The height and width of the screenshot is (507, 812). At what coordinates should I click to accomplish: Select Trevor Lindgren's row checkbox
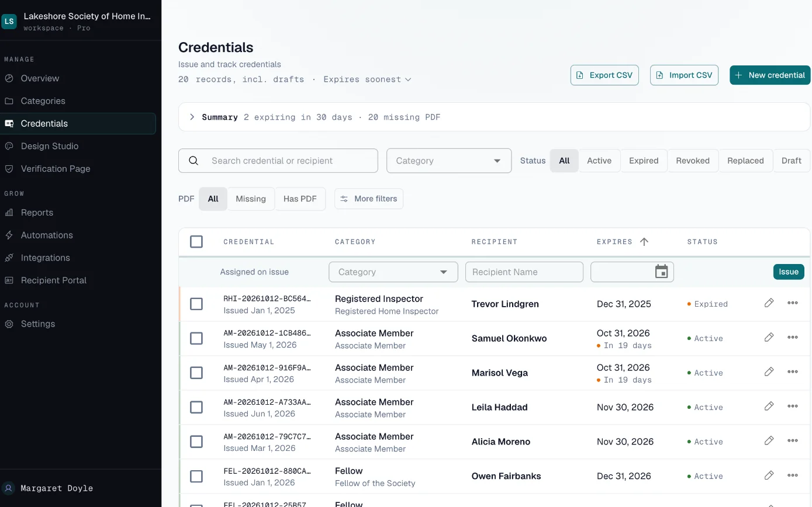point(196,304)
